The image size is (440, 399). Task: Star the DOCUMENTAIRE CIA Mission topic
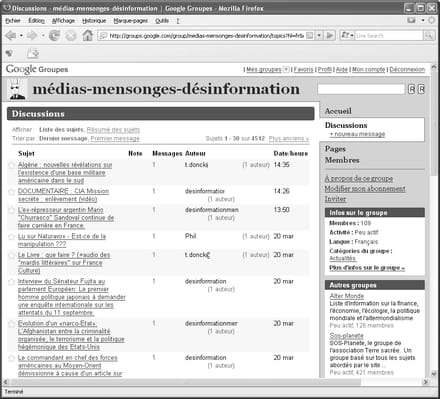point(12,191)
